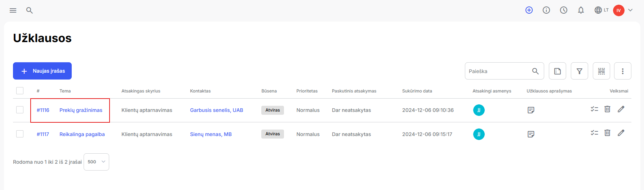The image size is (644, 190).
Task: Delete request #1116 with trash icon
Action: click(x=607, y=109)
